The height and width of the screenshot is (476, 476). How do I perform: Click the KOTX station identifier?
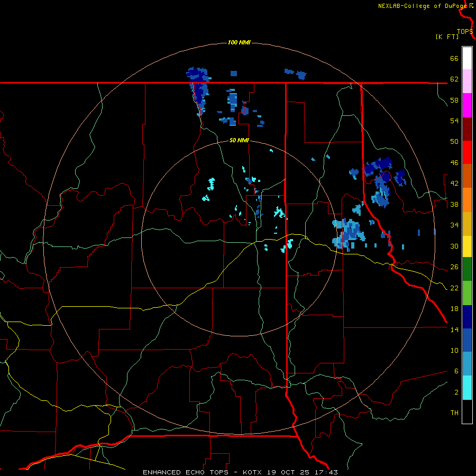[253, 472]
